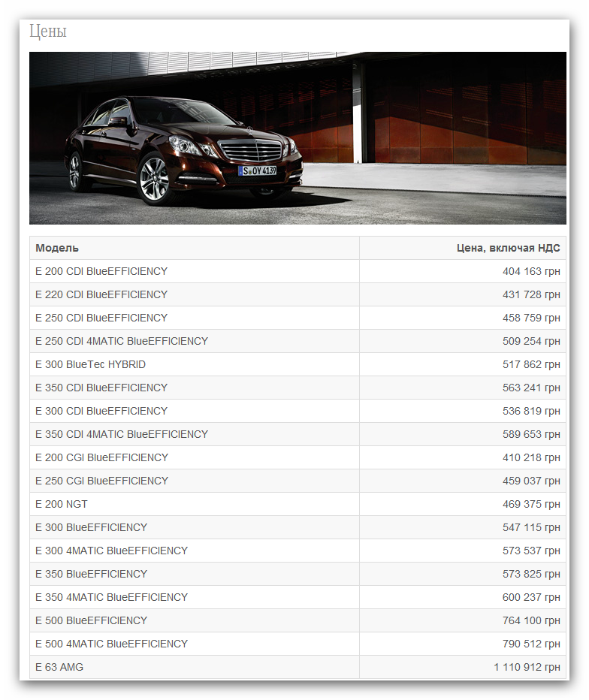Viewport: 589px width, 700px height.
Task: Select row 'E 250 CDI BlueEFFICIENCY'
Action: pyautogui.click(x=298, y=318)
